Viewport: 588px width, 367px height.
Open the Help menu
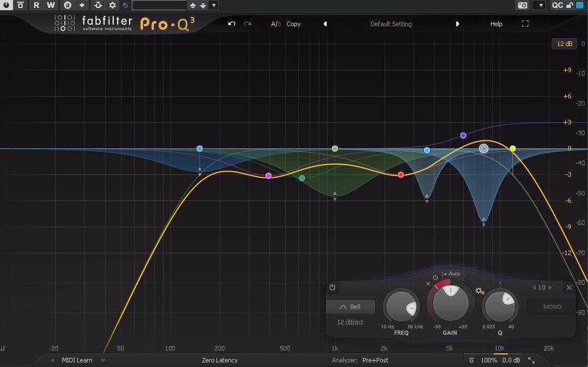pos(496,24)
